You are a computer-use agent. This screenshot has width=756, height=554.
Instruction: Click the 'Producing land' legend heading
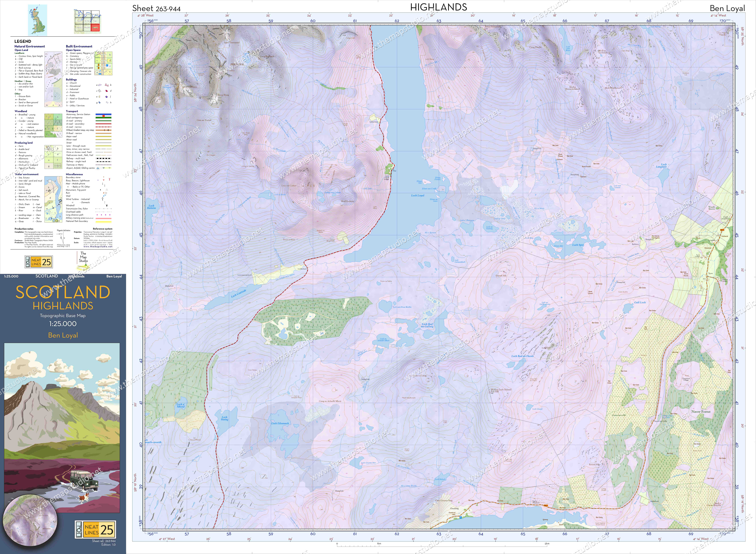[24, 143]
